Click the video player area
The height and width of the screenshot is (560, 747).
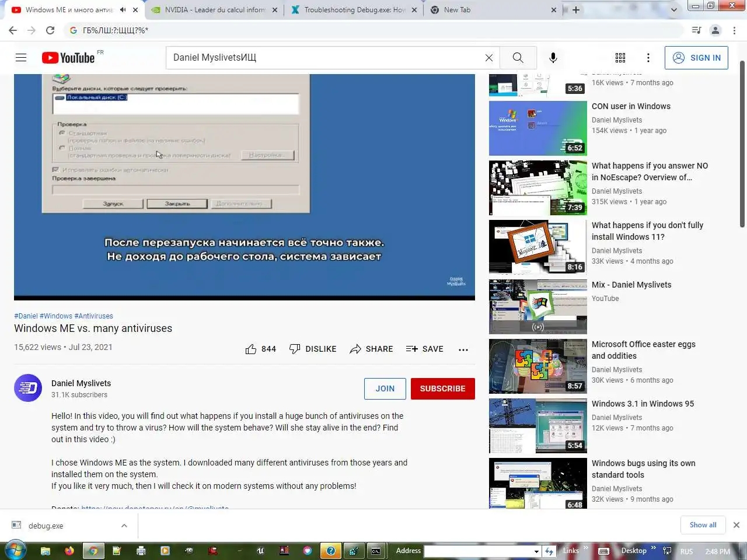[245, 187]
